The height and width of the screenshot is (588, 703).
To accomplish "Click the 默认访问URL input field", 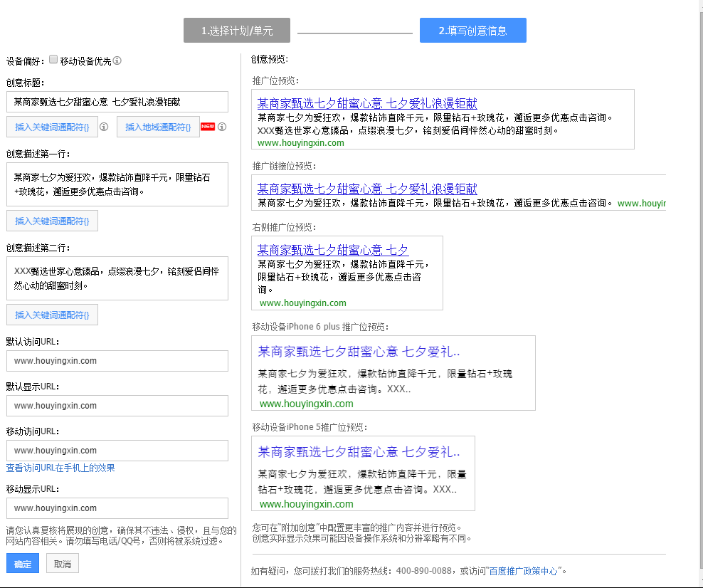I will coord(117,361).
